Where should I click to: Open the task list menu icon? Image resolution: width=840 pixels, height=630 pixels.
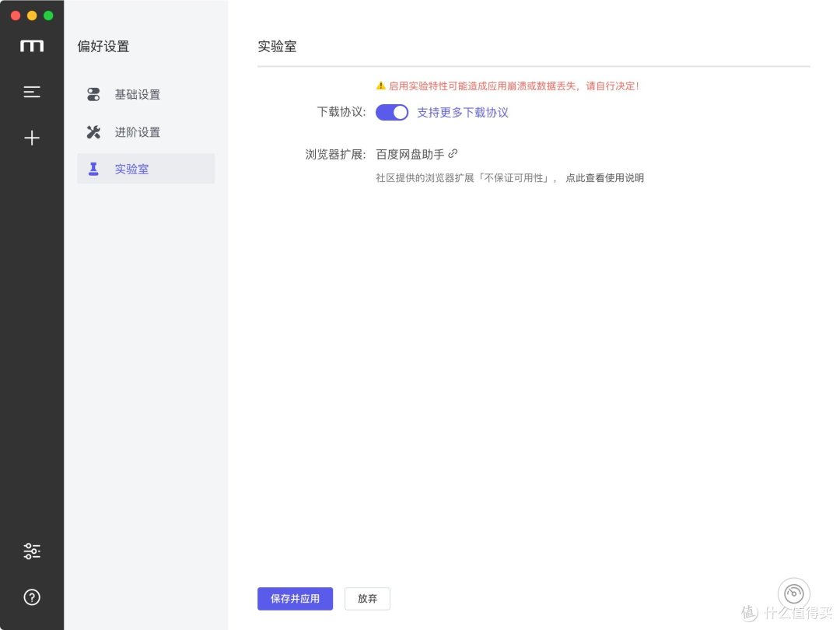pyautogui.click(x=32, y=92)
